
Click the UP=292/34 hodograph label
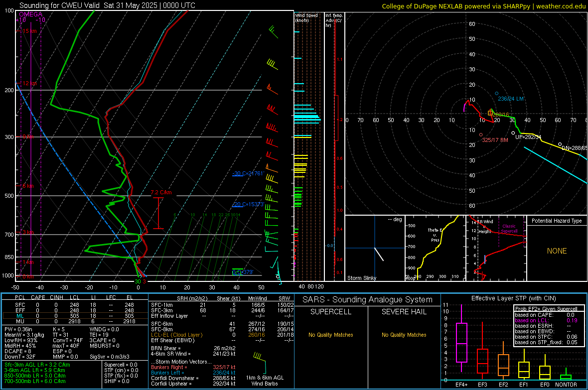point(528,137)
